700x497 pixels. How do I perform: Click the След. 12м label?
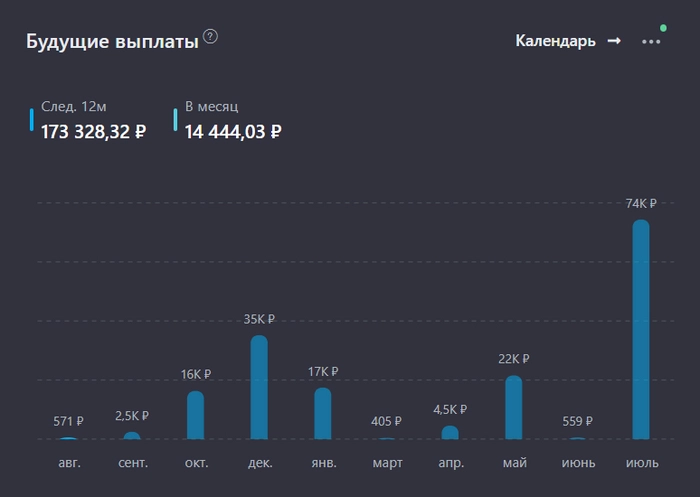74,106
